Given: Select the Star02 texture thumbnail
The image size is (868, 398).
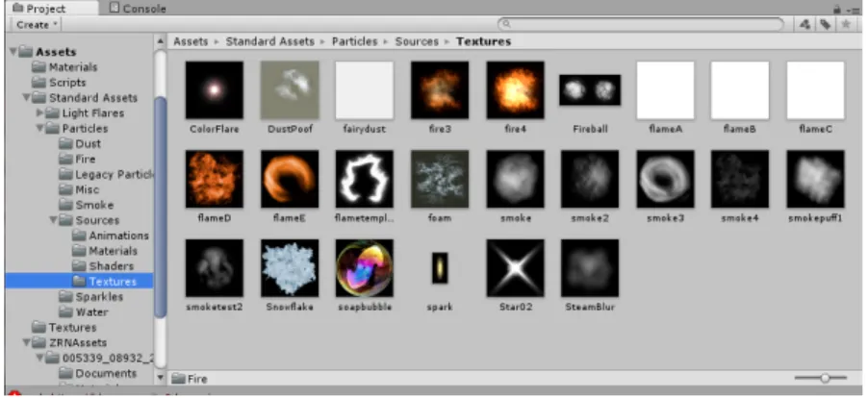Looking at the screenshot, I should click(515, 267).
